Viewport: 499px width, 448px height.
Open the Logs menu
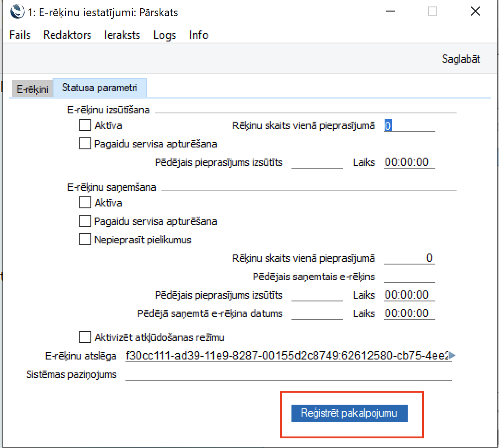pyautogui.click(x=165, y=35)
